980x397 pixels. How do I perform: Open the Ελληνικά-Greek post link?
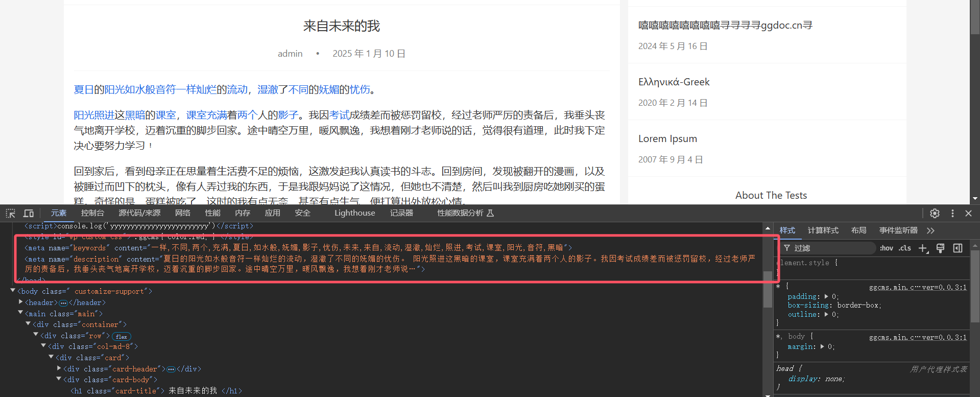674,82
